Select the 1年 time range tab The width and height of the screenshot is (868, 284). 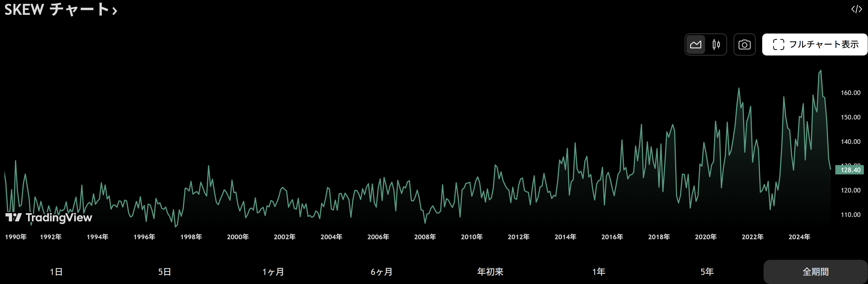[599, 272]
